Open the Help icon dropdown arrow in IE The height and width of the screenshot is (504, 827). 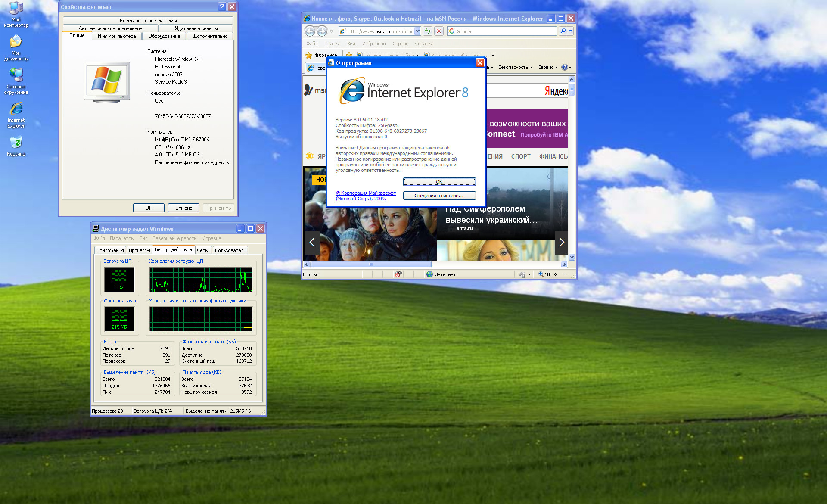[570, 67]
